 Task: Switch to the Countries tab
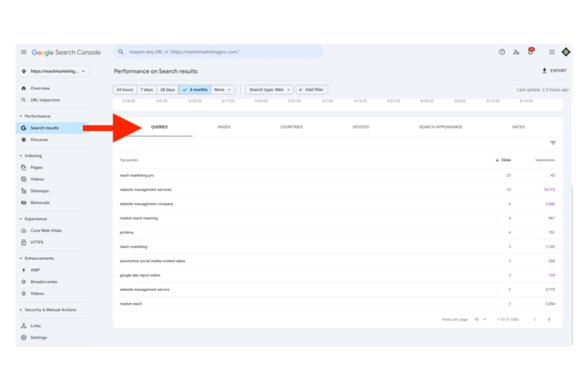pos(291,127)
